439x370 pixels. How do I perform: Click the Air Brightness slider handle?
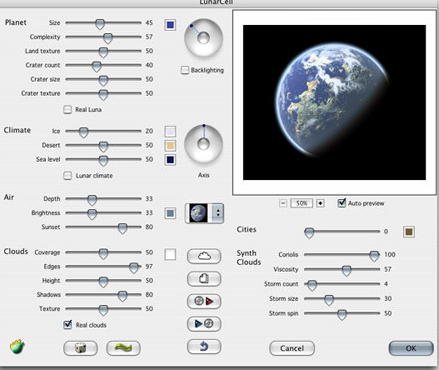click(x=92, y=214)
